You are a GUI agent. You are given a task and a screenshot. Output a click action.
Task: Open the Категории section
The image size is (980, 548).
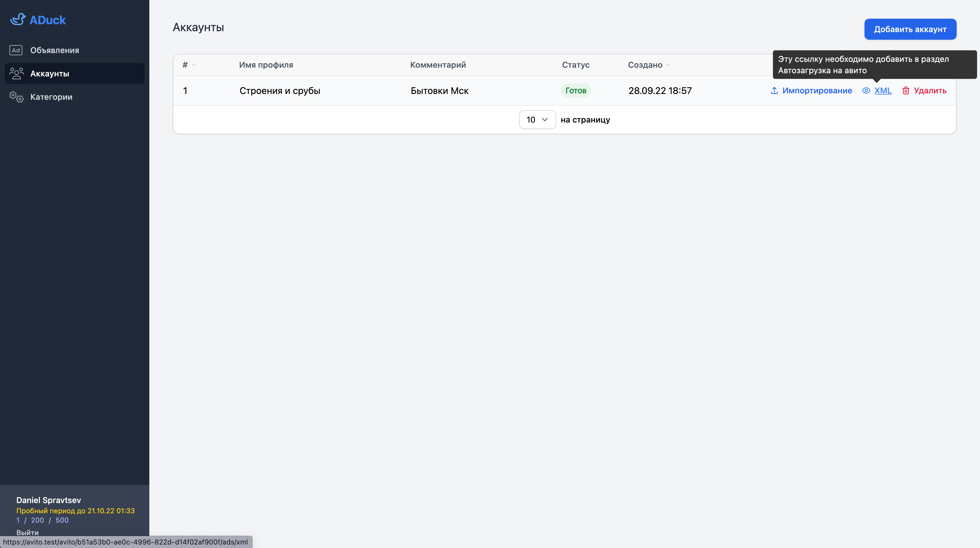pyautogui.click(x=51, y=97)
